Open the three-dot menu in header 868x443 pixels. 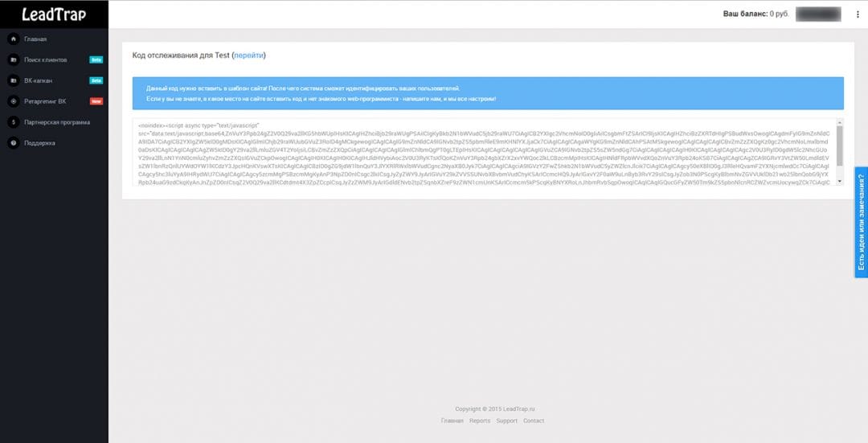pyautogui.click(x=858, y=14)
